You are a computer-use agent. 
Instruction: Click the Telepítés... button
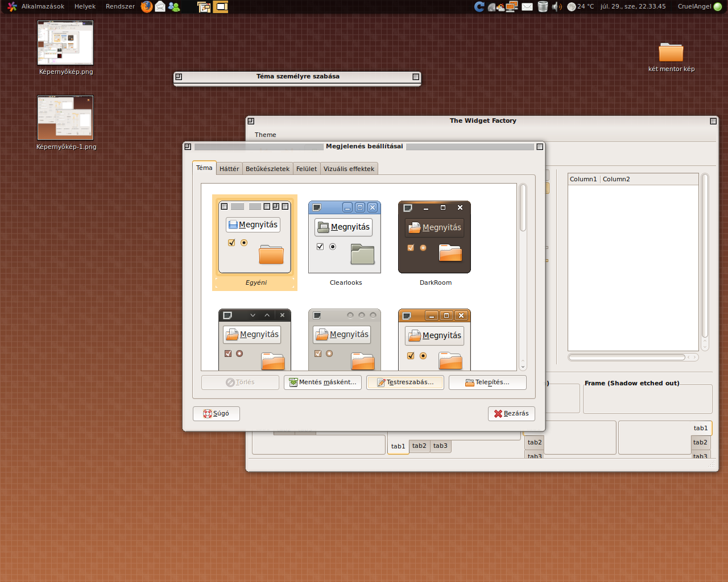[x=487, y=383]
